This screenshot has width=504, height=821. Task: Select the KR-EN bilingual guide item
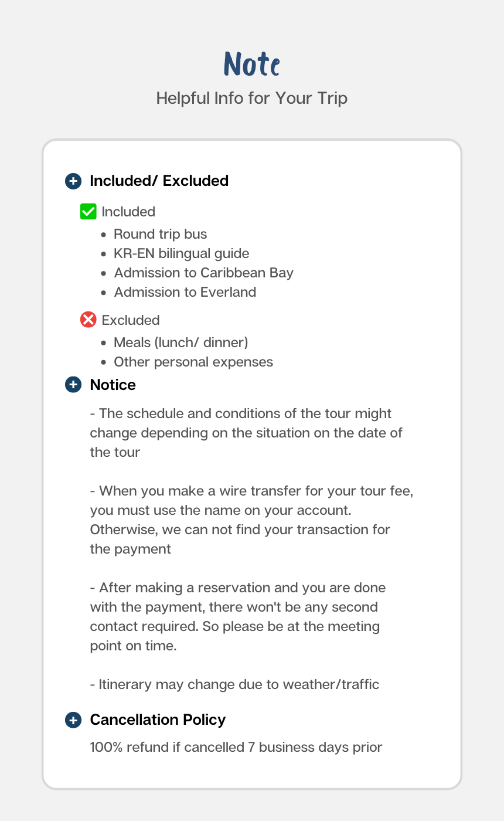pyautogui.click(x=181, y=253)
